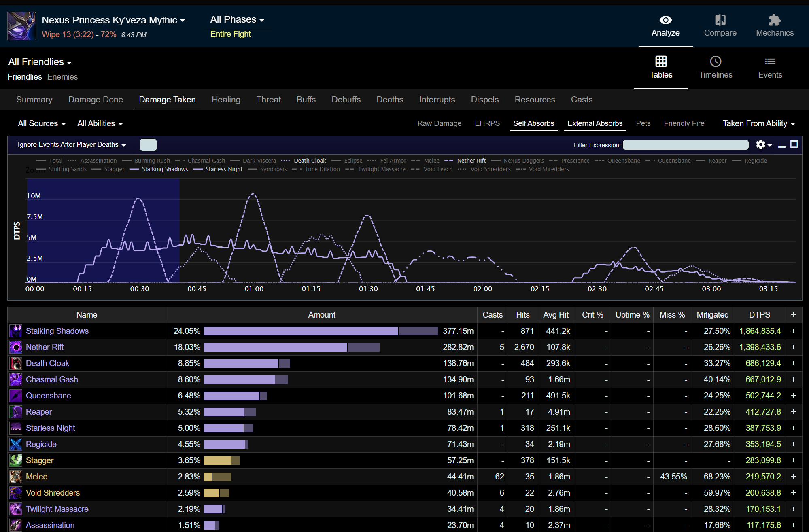Click the Filter Expression input field
This screenshot has width=809, height=532.
[x=685, y=145]
